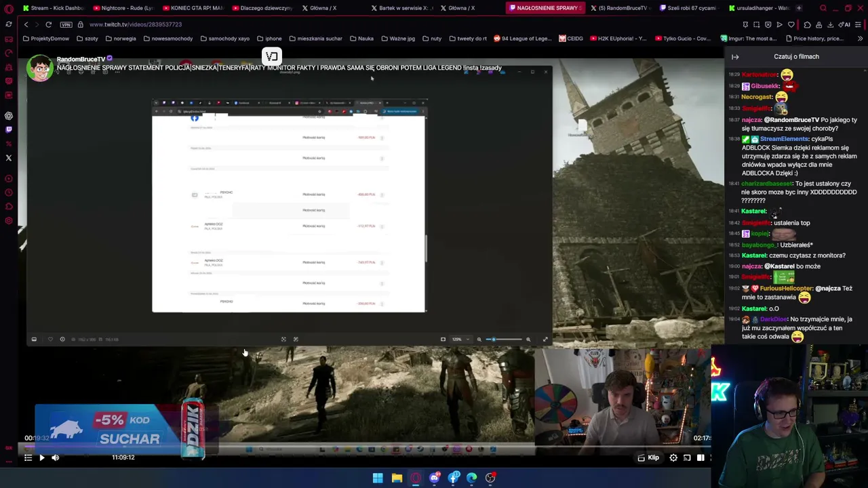Expand the bookmarks bar overflow chevron

(860, 39)
